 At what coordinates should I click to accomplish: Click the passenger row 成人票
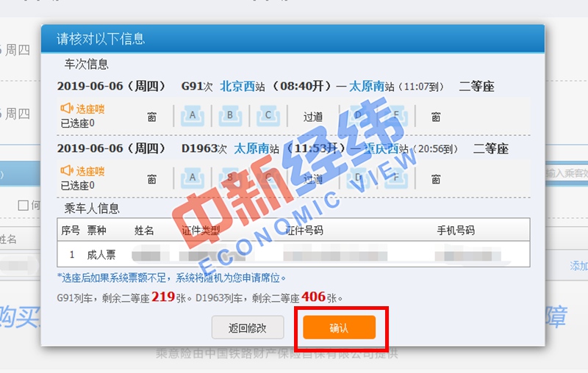click(293, 255)
